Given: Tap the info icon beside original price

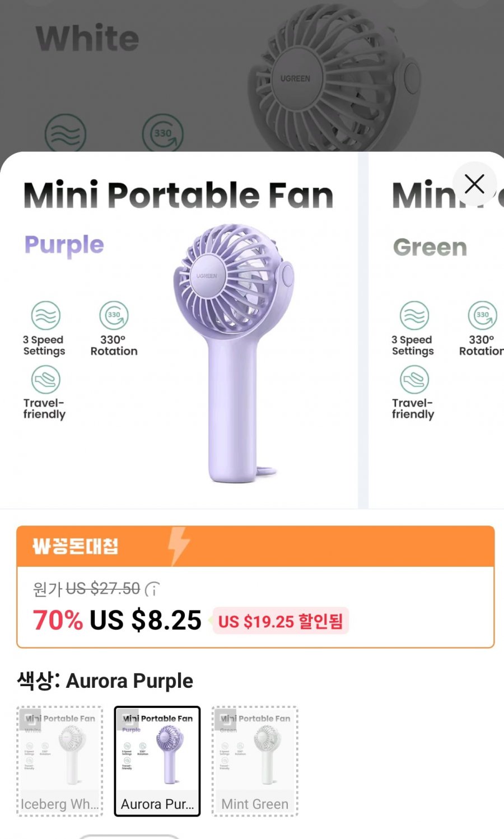Looking at the screenshot, I should [x=152, y=589].
